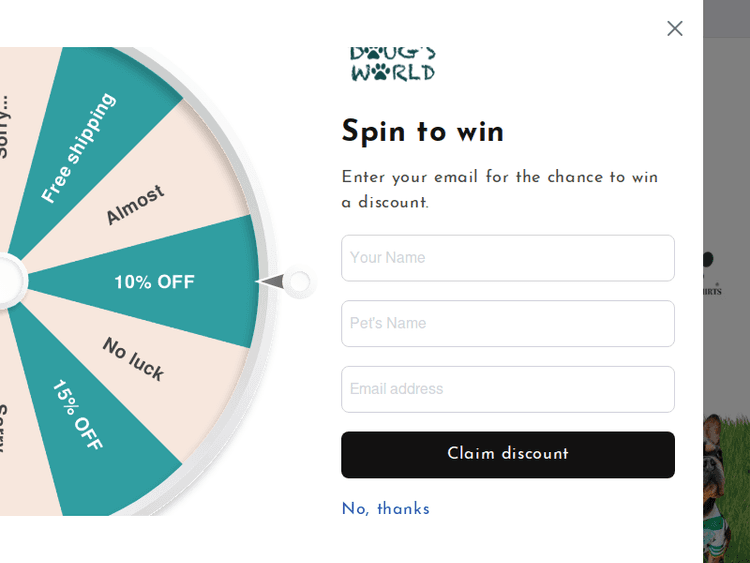
Task: Select the 10% OFF wheel segment
Action: (x=154, y=282)
